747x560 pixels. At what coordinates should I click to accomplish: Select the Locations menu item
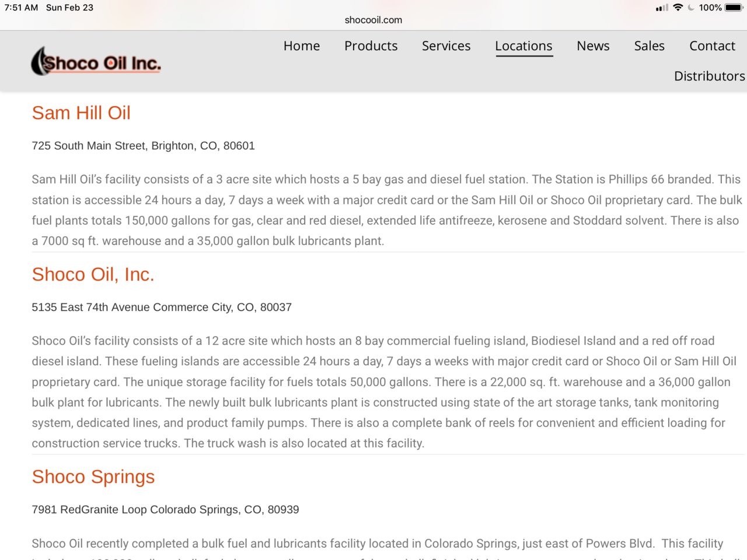(x=523, y=46)
